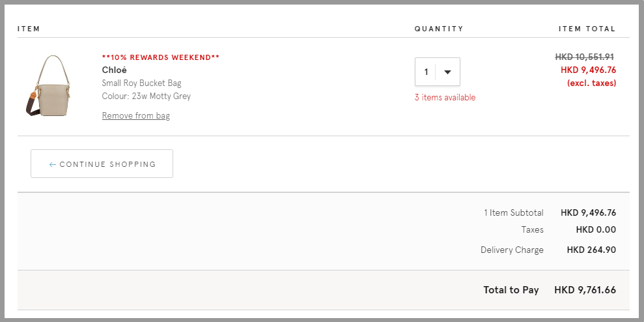Click the Chloé brand name

click(114, 70)
